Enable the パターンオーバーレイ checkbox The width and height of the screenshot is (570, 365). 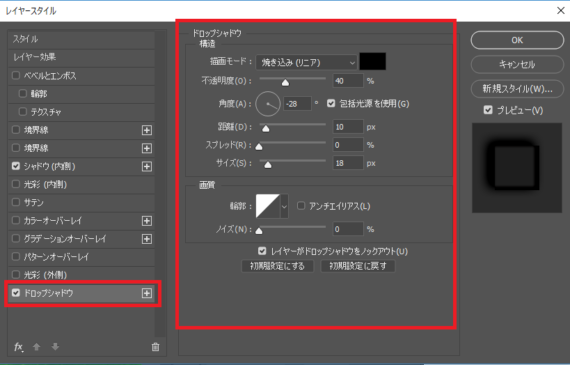(16, 256)
